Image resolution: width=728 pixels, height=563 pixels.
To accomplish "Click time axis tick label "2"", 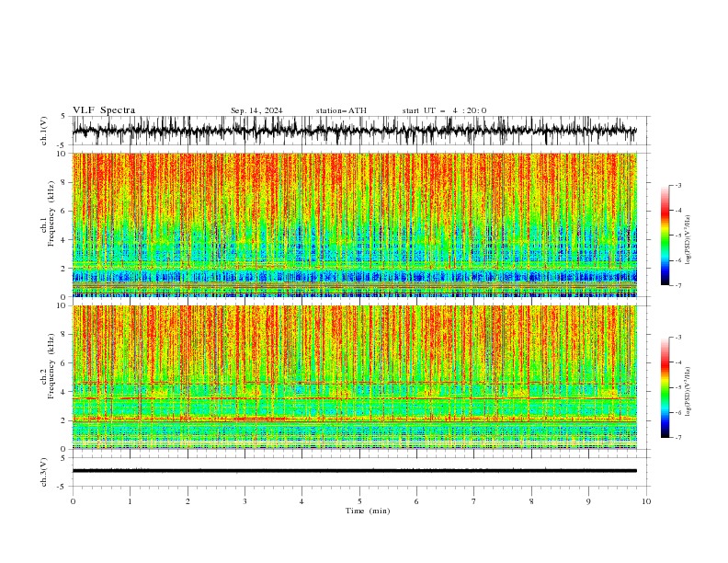I will click(x=188, y=501).
